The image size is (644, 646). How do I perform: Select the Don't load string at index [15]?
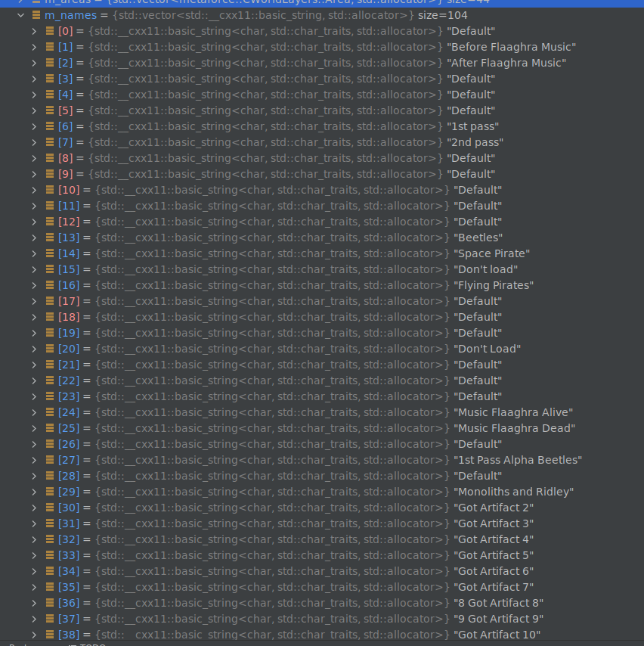point(486,269)
